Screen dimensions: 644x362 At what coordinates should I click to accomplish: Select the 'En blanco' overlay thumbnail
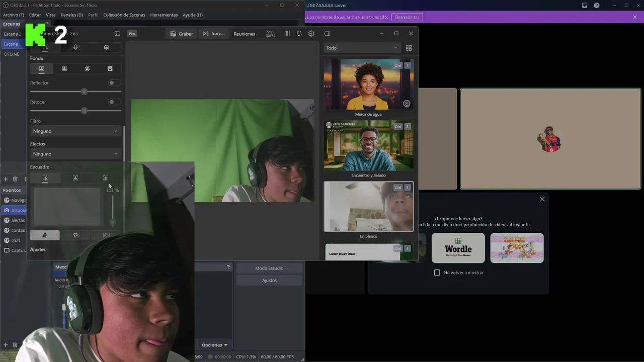369,207
